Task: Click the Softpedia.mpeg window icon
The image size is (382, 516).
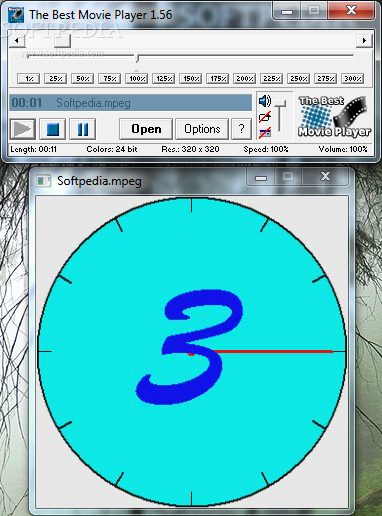Action: (43, 181)
